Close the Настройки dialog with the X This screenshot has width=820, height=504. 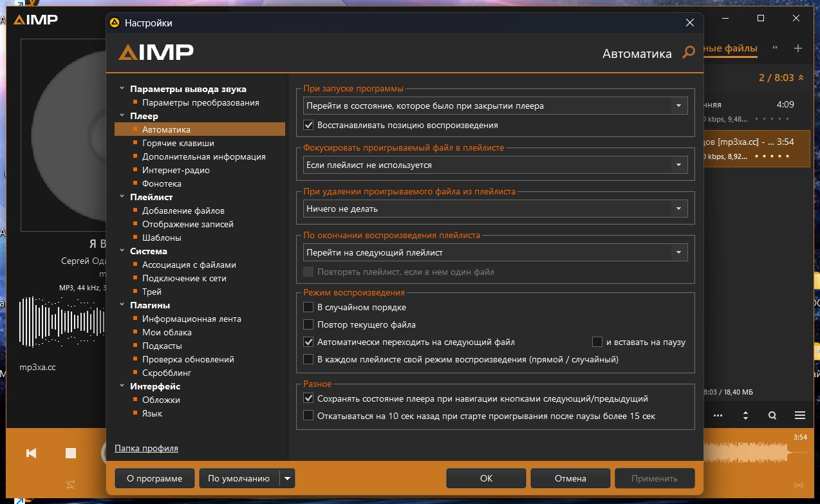click(x=690, y=23)
